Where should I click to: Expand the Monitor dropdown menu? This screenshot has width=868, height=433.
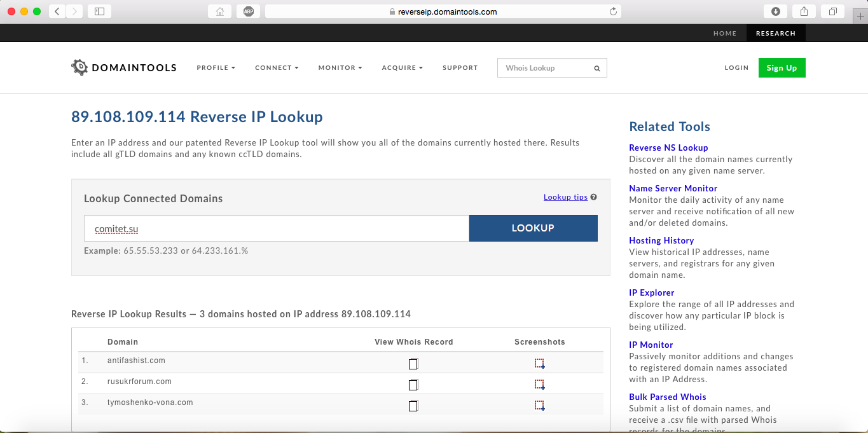340,67
